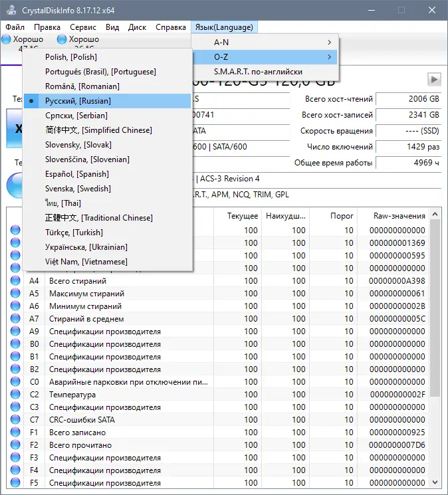The width and height of the screenshot is (448, 495).
Task: Select Slovenščina [Slovenian] language
Action: click(x=107, y=159)
